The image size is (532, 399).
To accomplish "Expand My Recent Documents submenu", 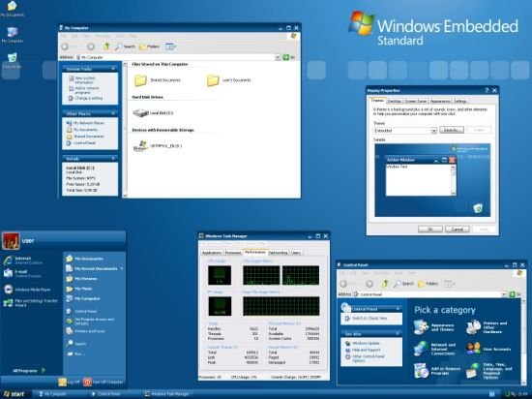I will pyautogui.click(x=95, y=268).
